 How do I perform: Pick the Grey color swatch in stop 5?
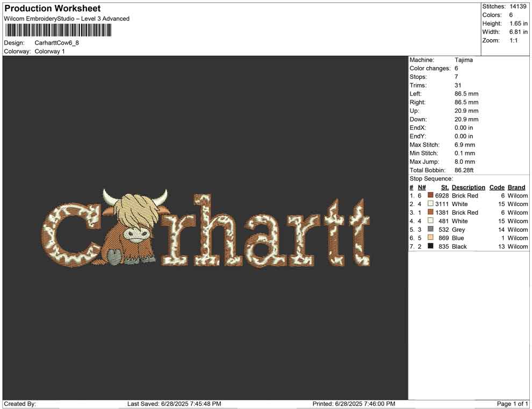(430, 229)
